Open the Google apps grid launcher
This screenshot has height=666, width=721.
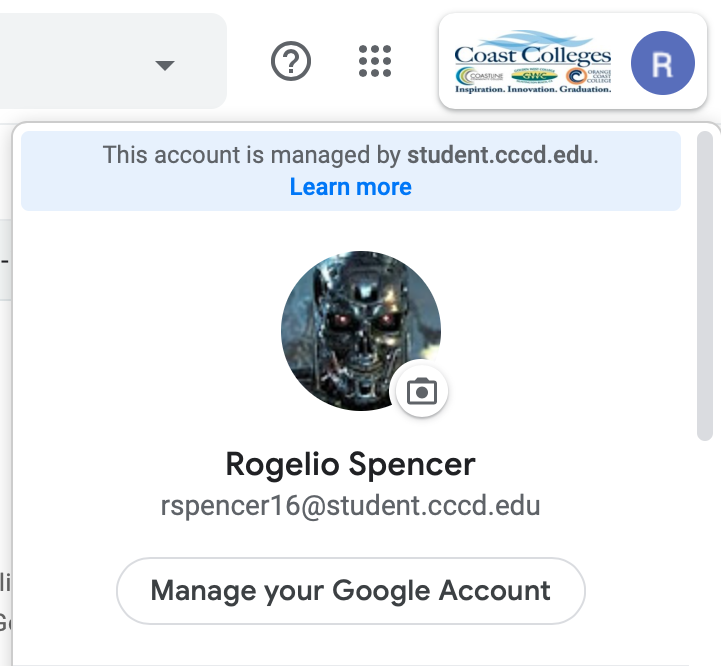pos(375,62)
